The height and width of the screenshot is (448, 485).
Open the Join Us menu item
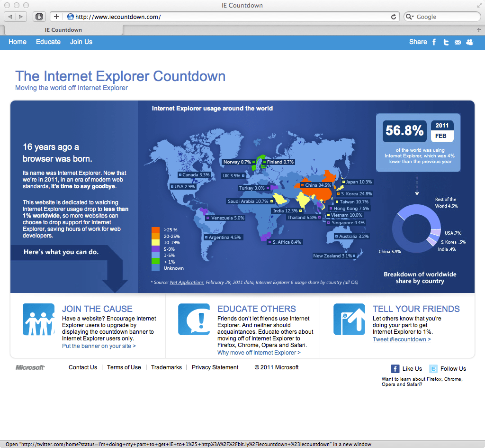[81, 42]
